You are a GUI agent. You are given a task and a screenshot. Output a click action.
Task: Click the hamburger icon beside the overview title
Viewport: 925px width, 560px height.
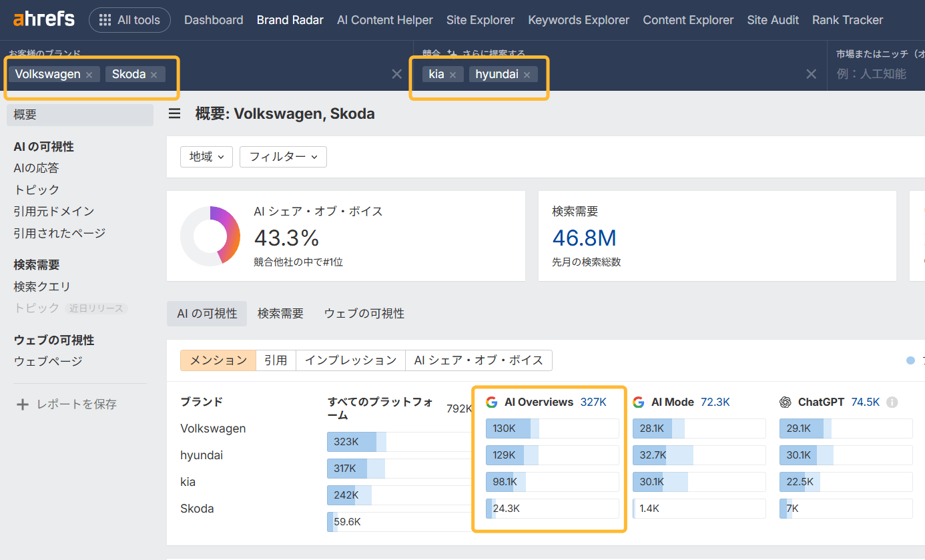174,113
